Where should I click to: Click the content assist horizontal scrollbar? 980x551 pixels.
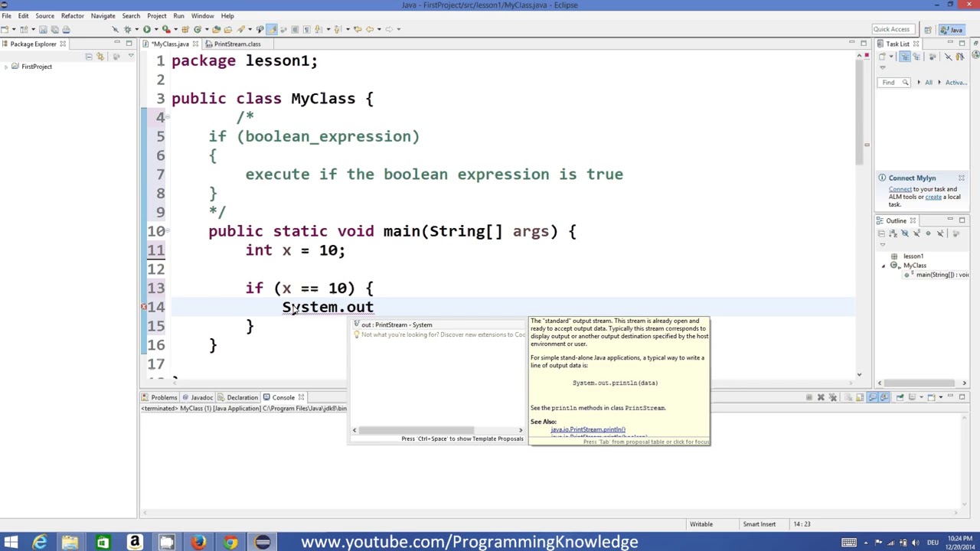(x=416, y=430)
